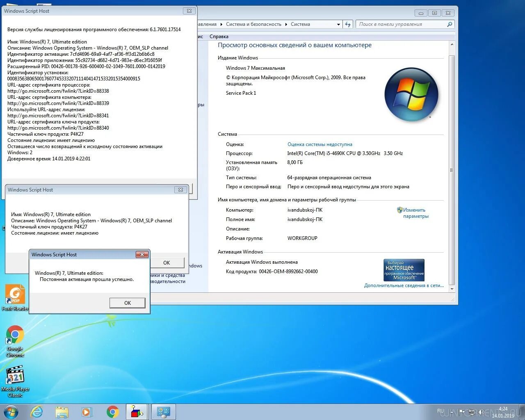Screen dimensions: 525x420
Task: Launch Internet Explorer from the taskbar
Action: pos(37,411)
